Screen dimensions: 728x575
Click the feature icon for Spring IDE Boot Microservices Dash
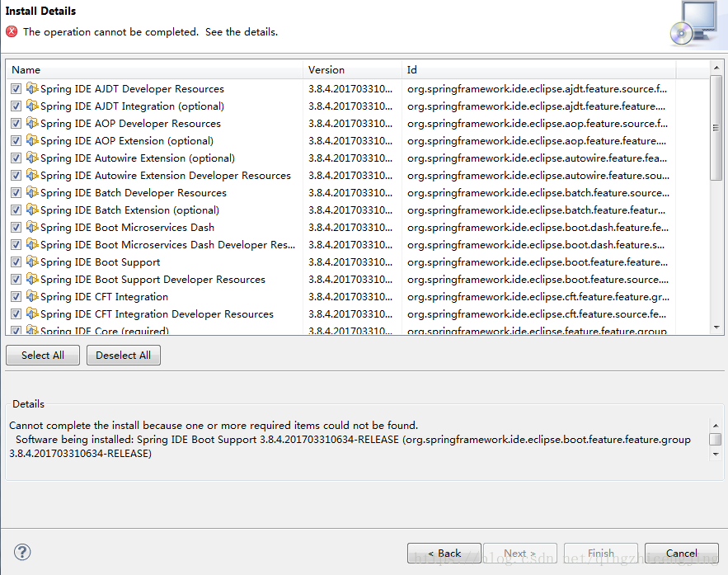(32, 227)
